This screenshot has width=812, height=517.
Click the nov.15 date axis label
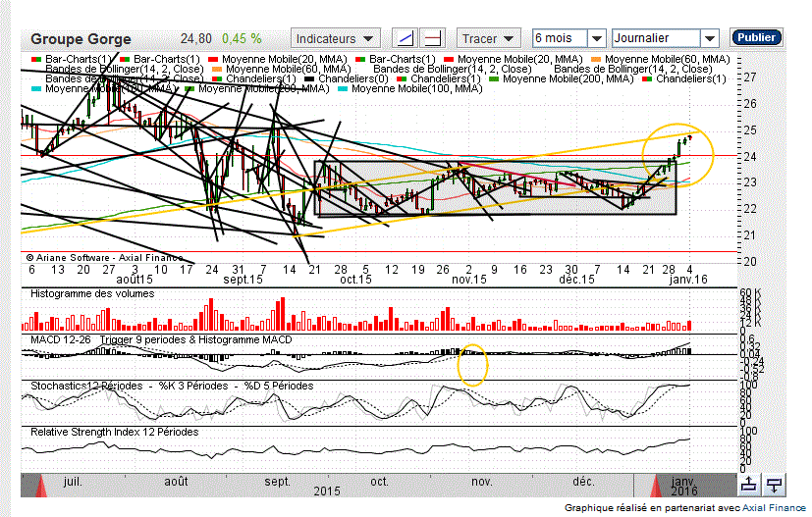click(468, 280)
